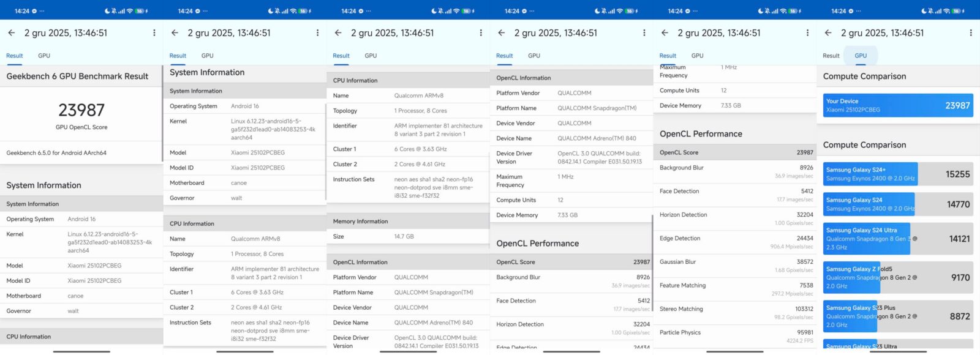The height and width of the screenshot is (355, 980).
Task: Open the three-dot menu in the leftmost screenshot
Action: pos(154,33)
